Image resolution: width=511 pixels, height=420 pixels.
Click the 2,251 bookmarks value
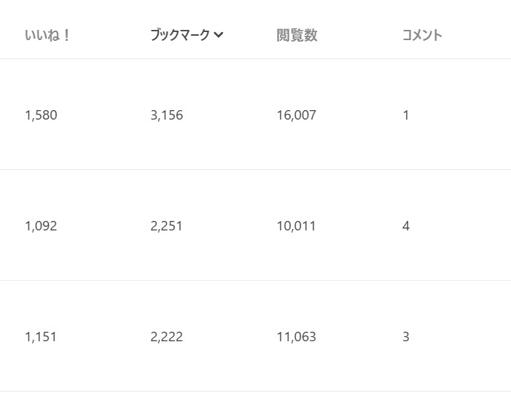tap(167, 226)
